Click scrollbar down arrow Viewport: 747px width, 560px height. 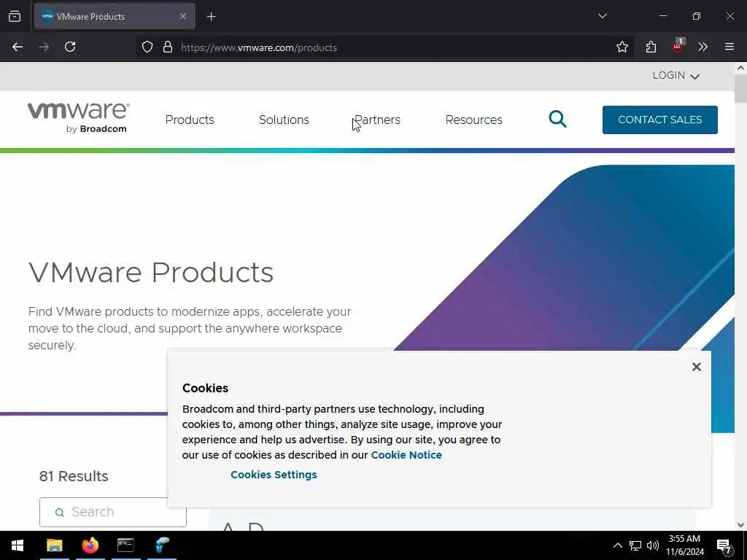tap(740, 525)
